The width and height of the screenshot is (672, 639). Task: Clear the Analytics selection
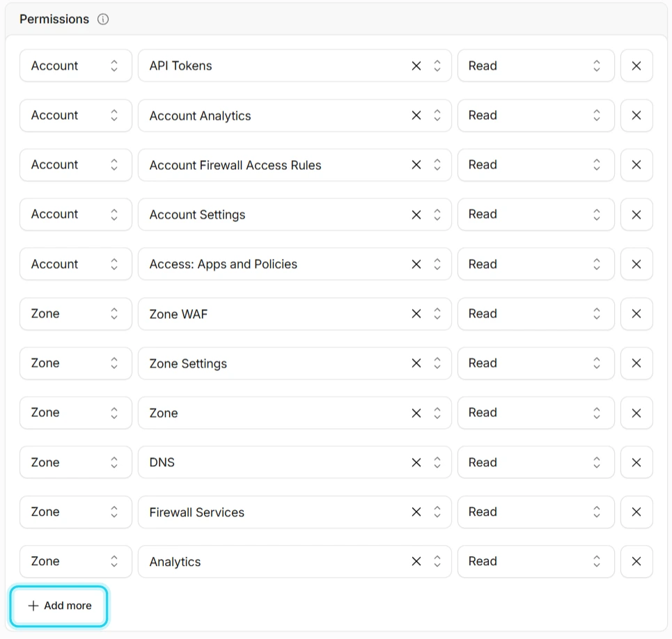(416, 562)
